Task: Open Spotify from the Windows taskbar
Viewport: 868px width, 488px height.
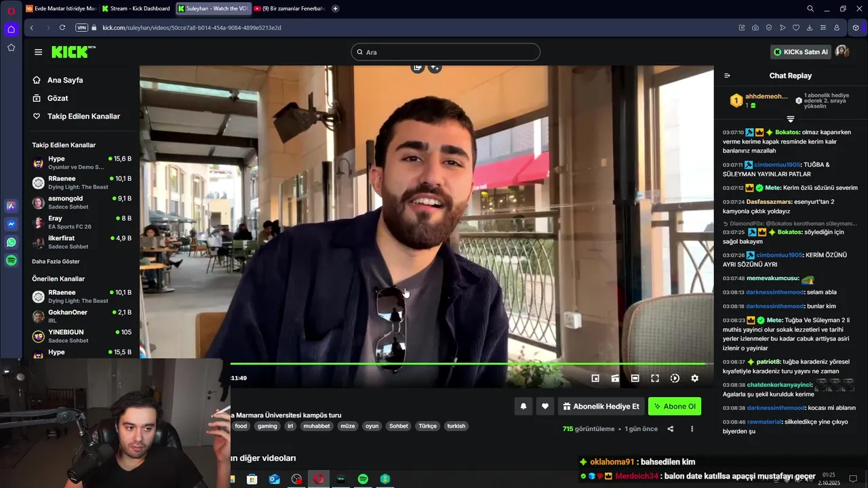Action: [x=363, y=479]
